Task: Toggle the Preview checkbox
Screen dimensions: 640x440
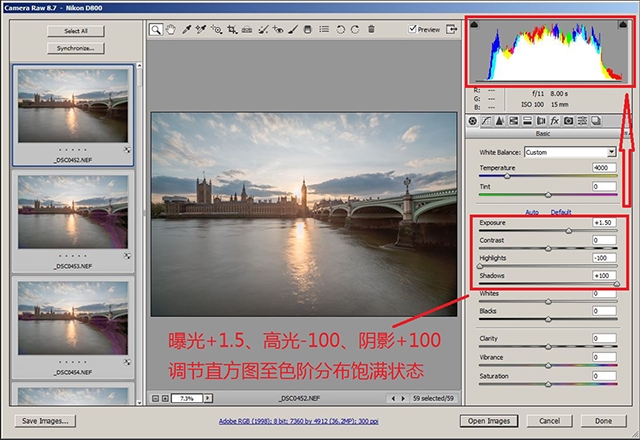Action: pos(414,30)
